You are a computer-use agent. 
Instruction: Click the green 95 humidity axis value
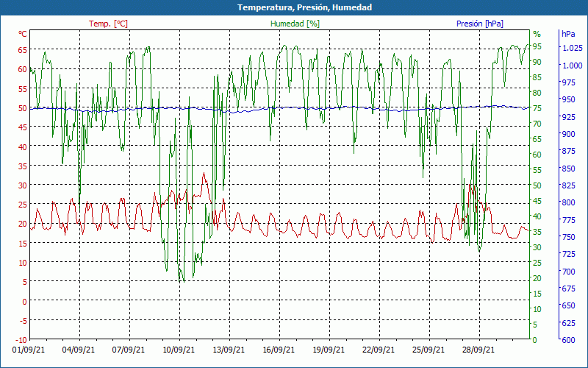[537, 46]
